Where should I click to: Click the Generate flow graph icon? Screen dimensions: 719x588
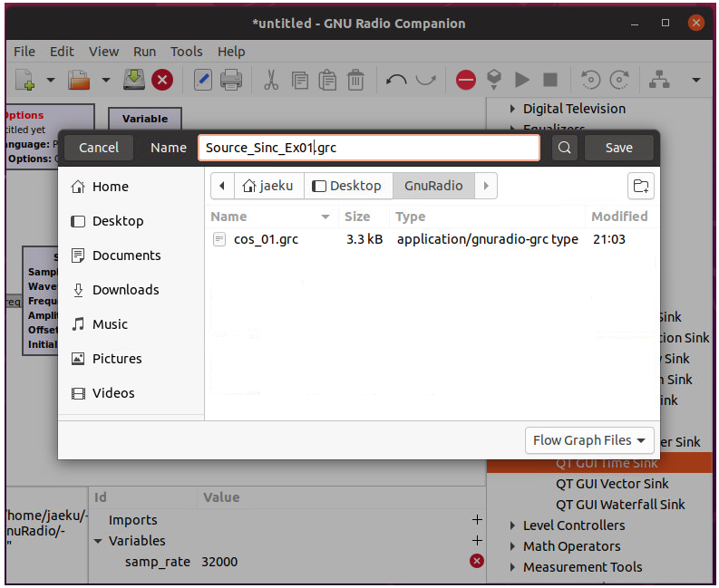pyautogui.click(x=494, y=80)
